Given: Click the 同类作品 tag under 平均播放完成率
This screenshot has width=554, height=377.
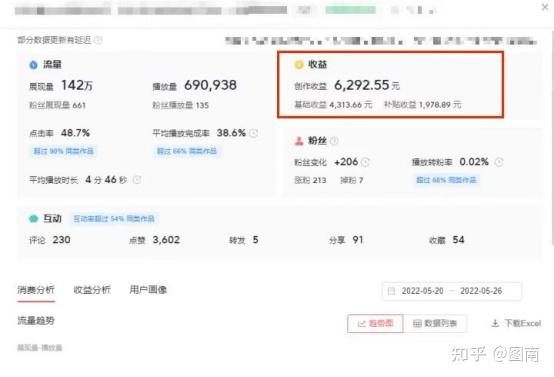Looking at the screenshot, I should [x=187, y=151].
